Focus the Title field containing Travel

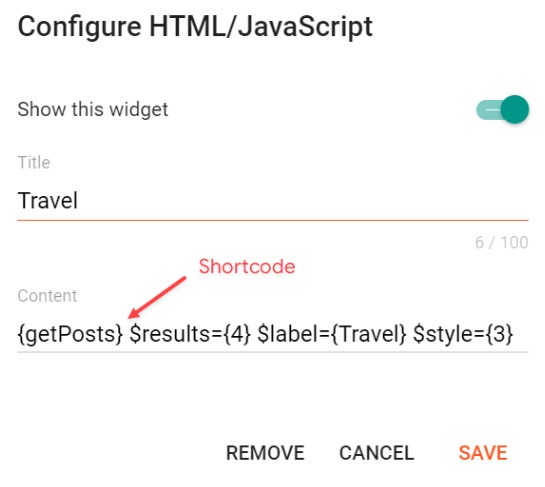tap(273, 201)
